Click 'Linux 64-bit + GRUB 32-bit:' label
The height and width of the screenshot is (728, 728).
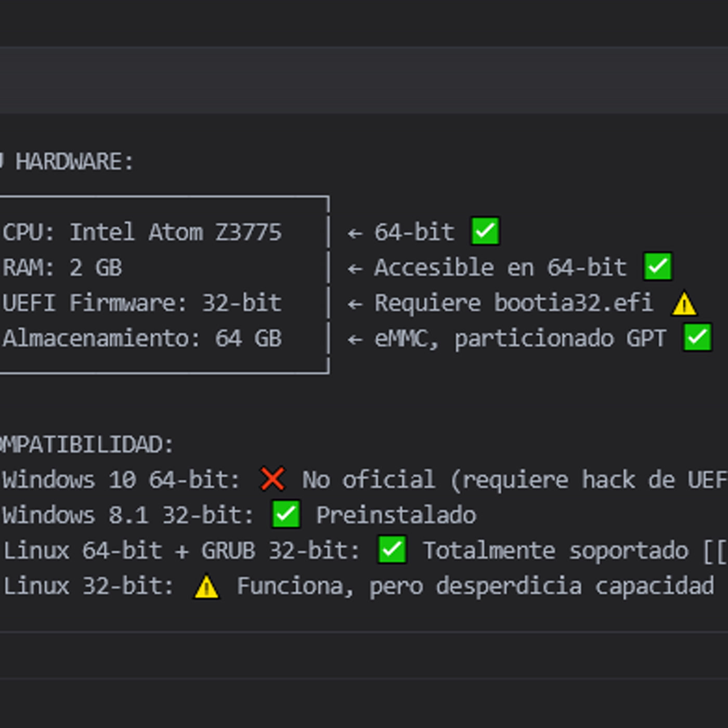coord(181,551)
